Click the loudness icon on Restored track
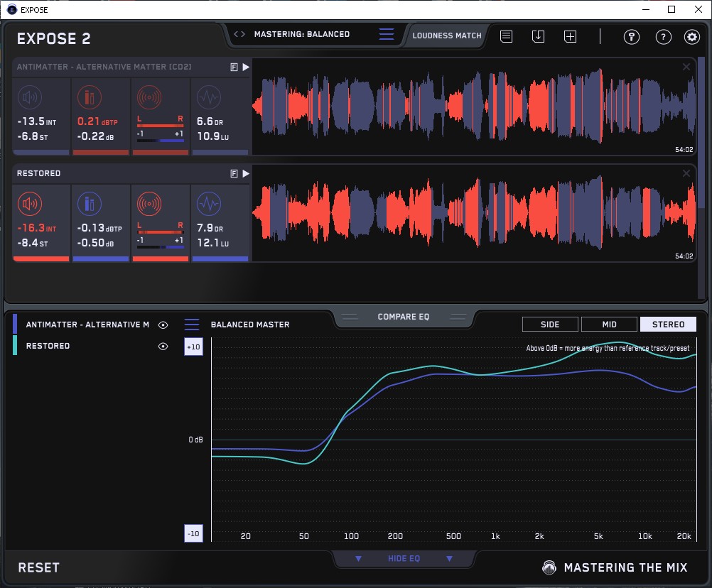Viewport: 712px width, 588px height. [30, 204]
